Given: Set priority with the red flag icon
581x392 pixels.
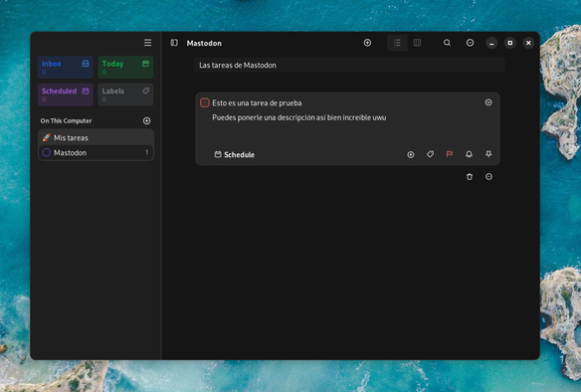Looking at the screenshot, I should (x=450, y=154).
